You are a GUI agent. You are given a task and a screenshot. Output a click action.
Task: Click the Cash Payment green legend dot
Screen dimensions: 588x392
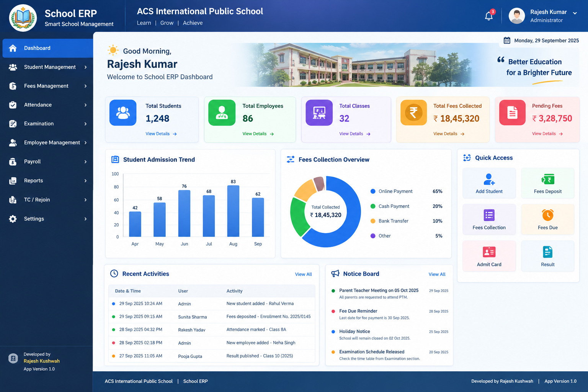point(373,206)
